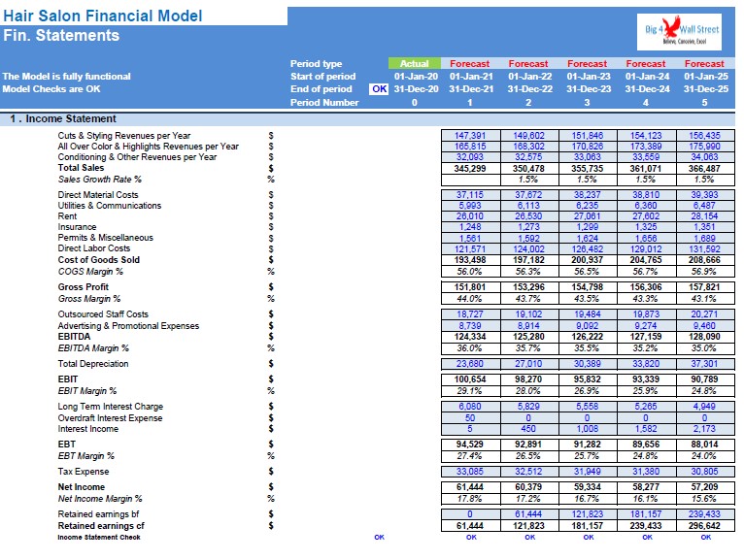Select EBIT Margin value 25.9%
Screen dimensions: 744x560
(646, 391)
